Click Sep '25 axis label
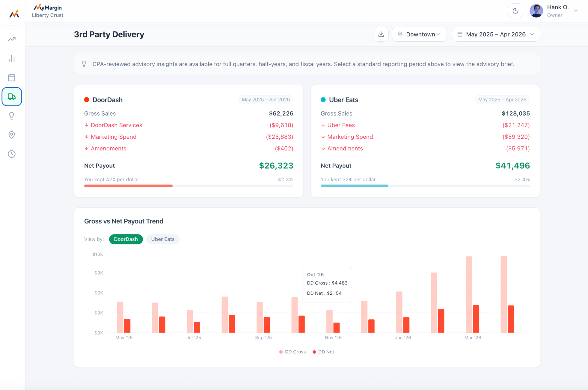This screenshot has height=390, width=588. [263, 338]
